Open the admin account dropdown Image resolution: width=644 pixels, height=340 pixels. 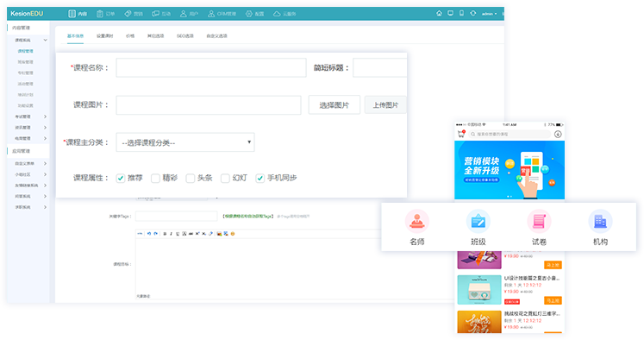[489, 14]
